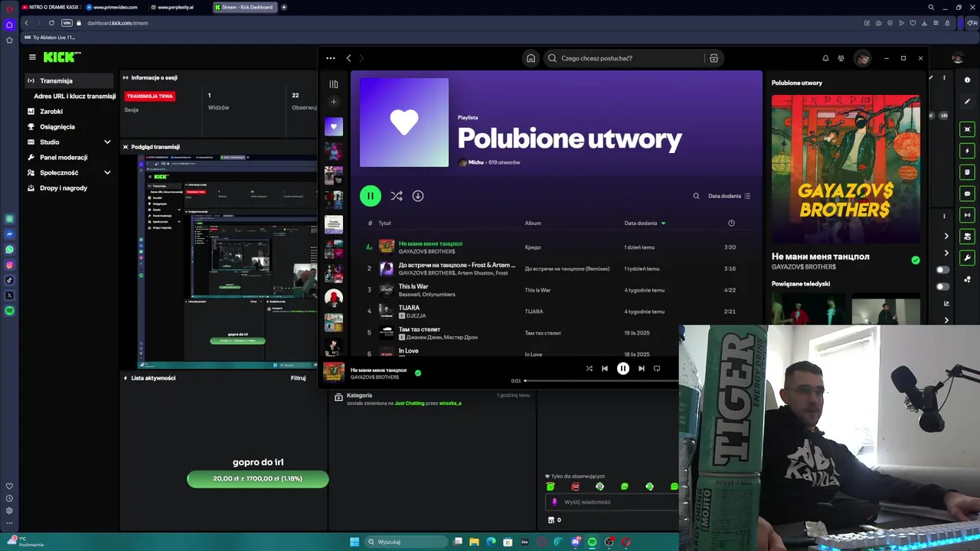Toggle liked checkmark in now playing bar
The height and width of the screenshot is (551, 980).
[417, 373]
